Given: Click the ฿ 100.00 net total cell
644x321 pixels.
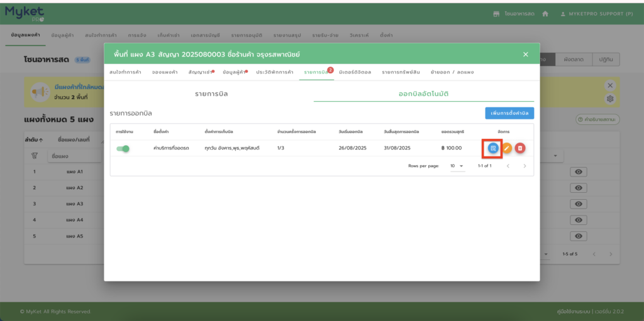Looking at the screenshot, I should [452, 148].
